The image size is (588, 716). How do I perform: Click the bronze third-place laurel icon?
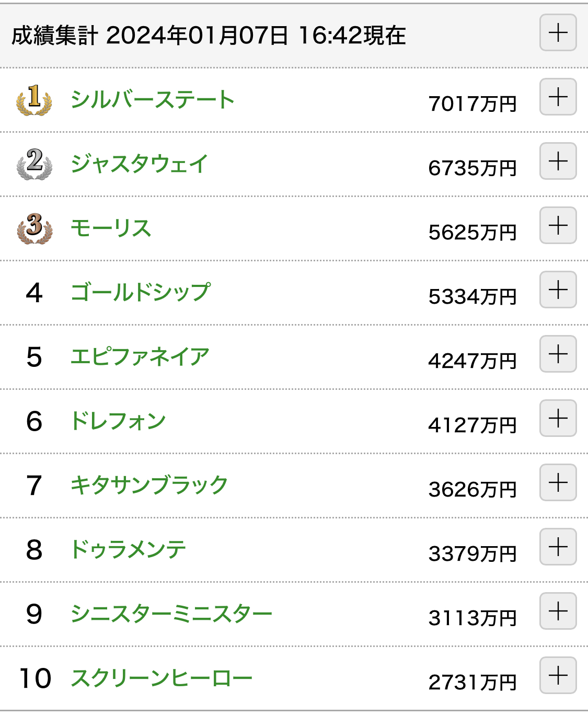point(34,228)
